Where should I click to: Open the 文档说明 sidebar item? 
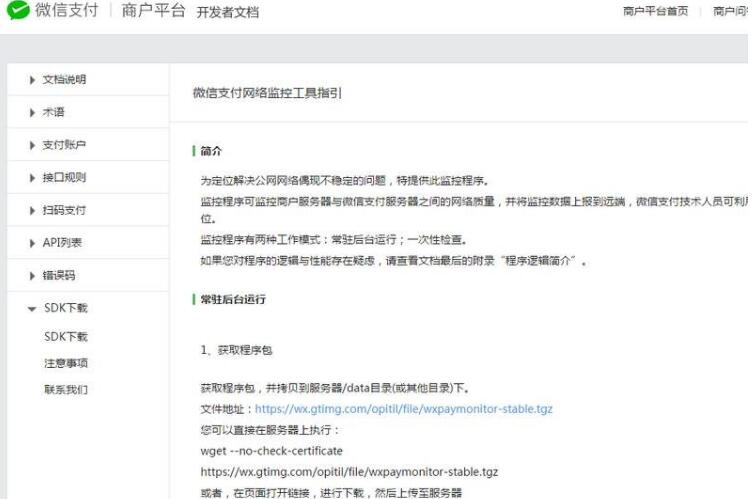click(x=64, y=80)
